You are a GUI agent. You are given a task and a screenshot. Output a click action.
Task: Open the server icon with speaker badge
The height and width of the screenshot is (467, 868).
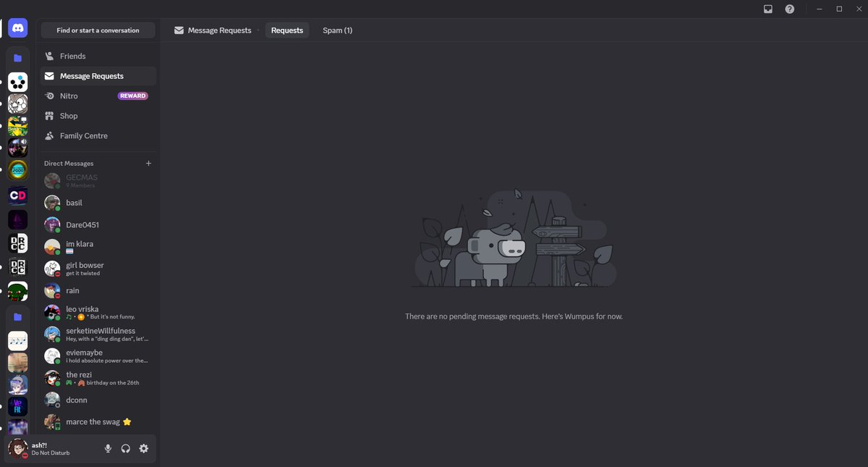tap(18, 148)
